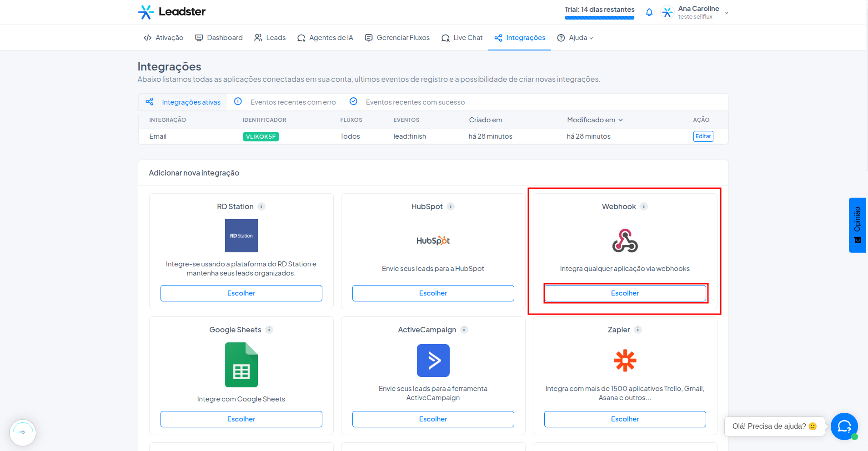
Task: Click the Leadster logo
Action: 171,12
